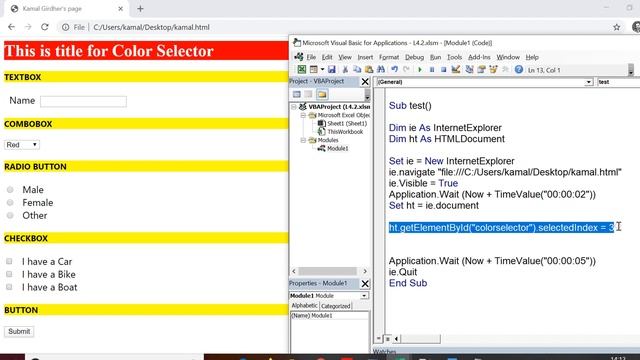Run the macro with the green play icon
640x360 pixels.
pyautogui.click(x=420, y=70)
